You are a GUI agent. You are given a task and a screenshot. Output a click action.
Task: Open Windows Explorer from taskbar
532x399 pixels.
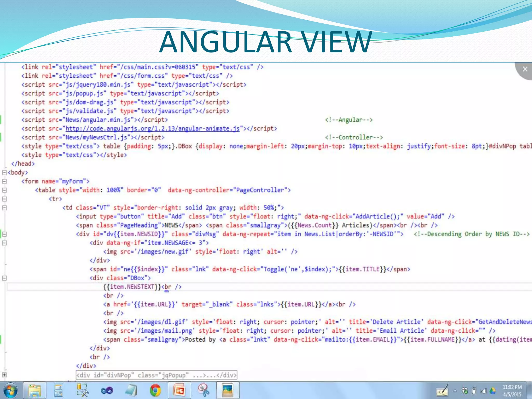pyautogui.click(x=35, y=390)
